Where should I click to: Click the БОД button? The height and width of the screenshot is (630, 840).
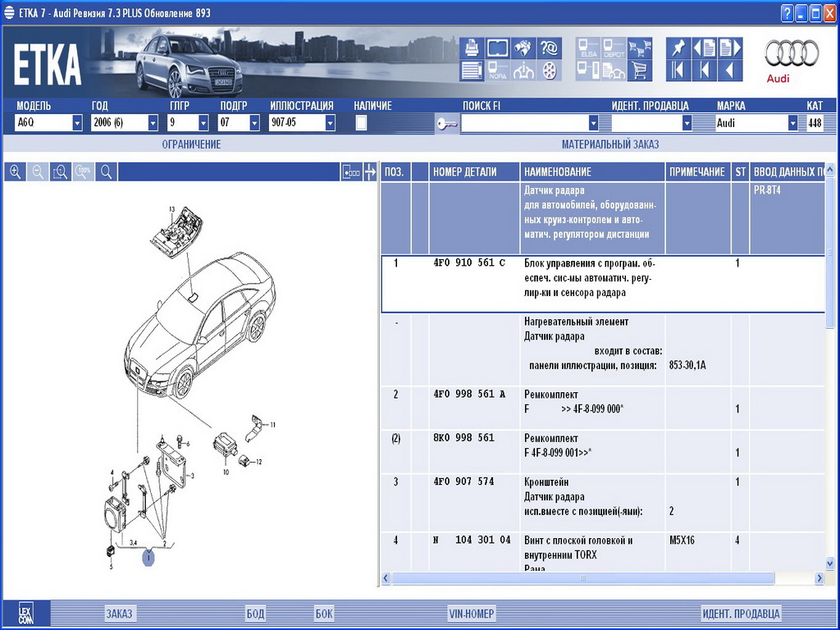(x=256, y=614)
